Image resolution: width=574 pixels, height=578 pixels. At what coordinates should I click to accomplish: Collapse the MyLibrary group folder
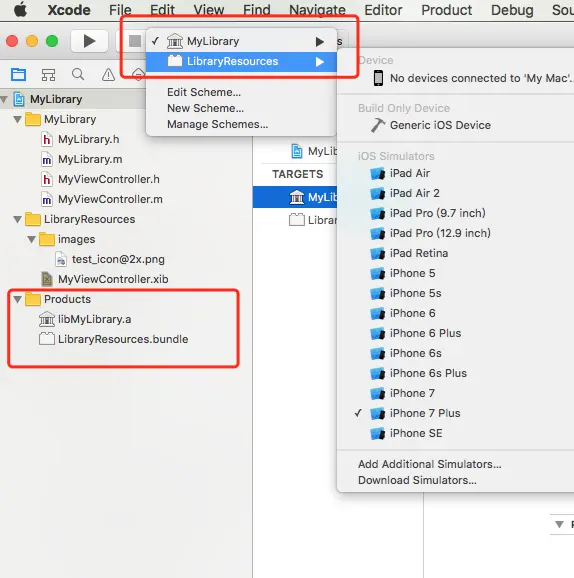(x=17, y=119)
